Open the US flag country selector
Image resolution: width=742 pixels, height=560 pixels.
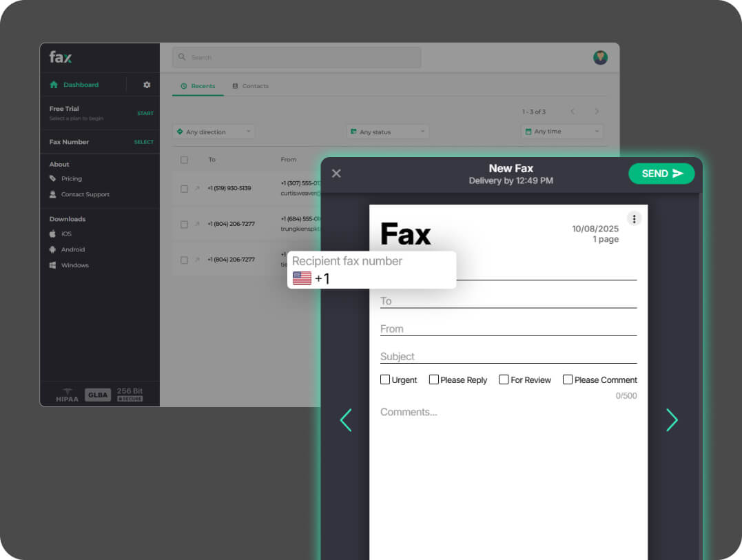pos(302,278)
